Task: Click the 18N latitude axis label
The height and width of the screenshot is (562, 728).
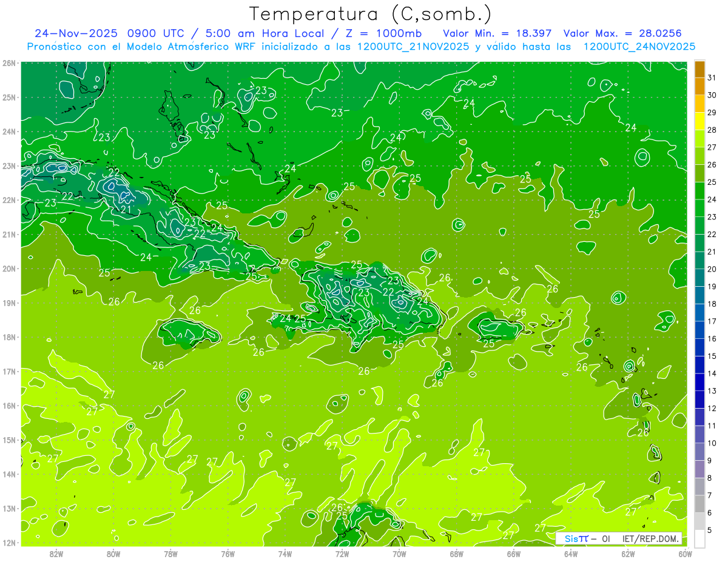Action: tap(9, 337)
